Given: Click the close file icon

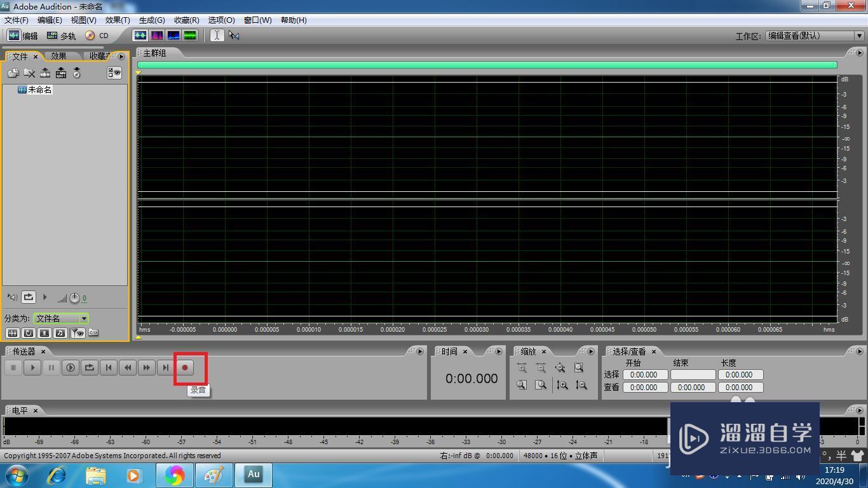Looking at the screenshot, I should pos(29,73).
